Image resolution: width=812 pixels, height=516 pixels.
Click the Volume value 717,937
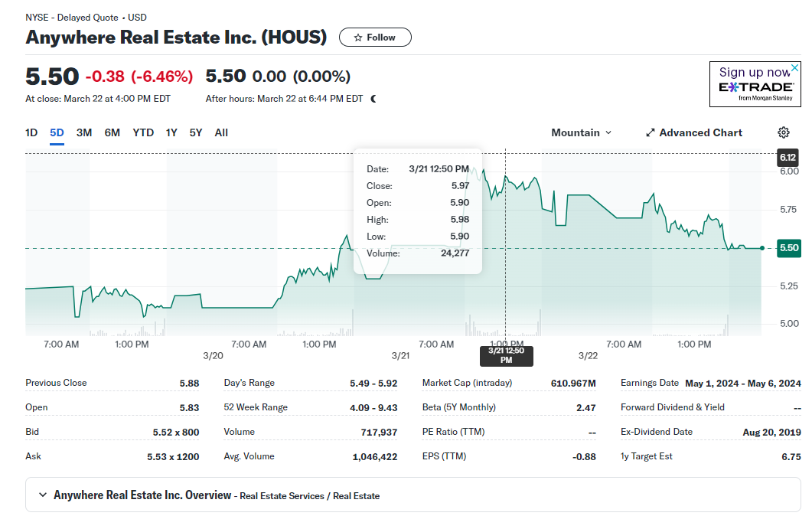pyautogui.click(x=379, y=432)
